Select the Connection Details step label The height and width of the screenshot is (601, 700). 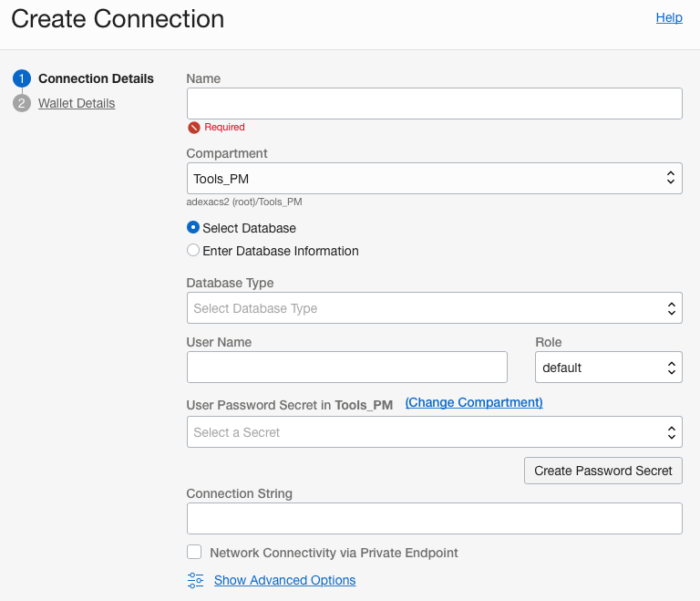pyautogui.click(x=96, y=78)
